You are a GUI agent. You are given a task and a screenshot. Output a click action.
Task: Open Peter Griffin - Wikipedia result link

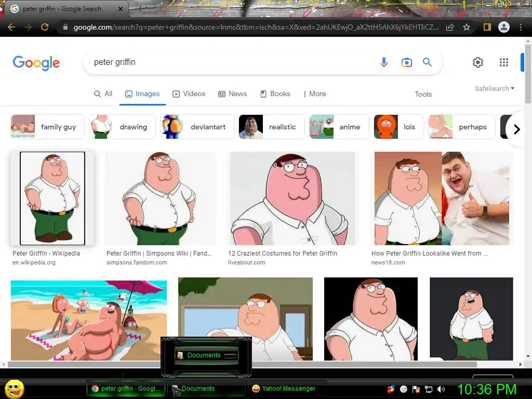[46, 254]
